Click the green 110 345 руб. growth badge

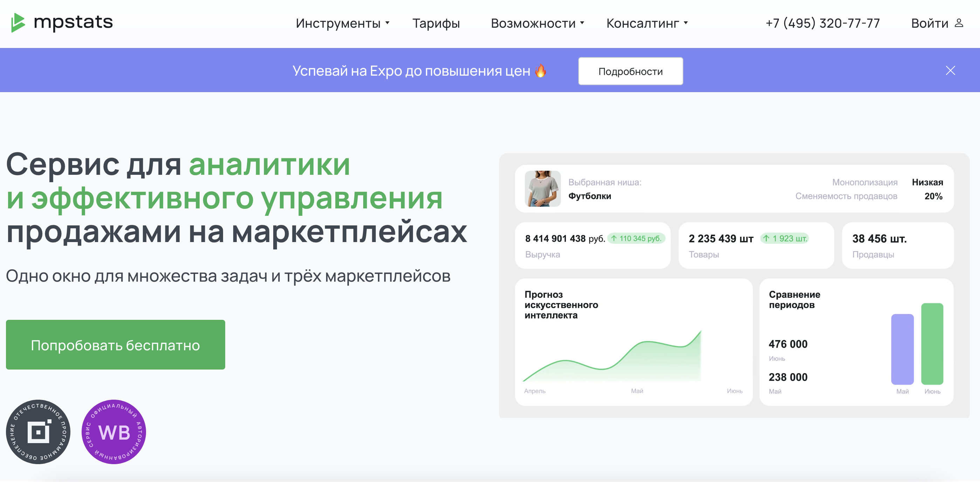(x=636, y=239)
